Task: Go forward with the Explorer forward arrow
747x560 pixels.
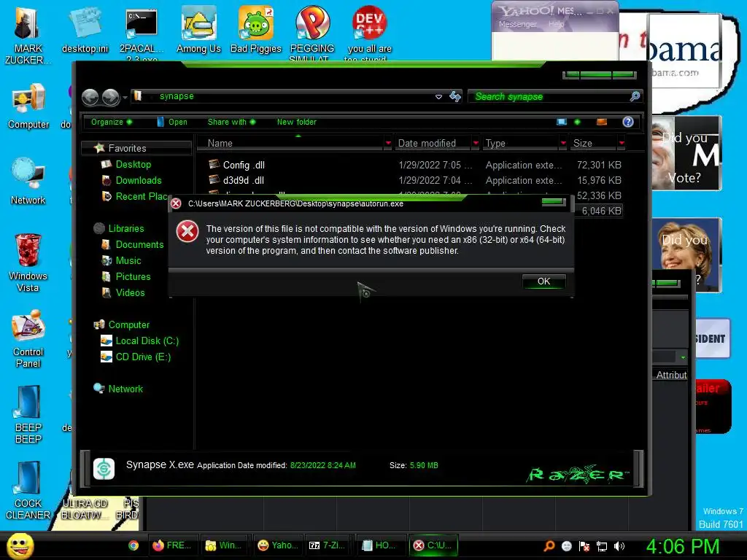Action: pyautogui.click(x=111, y=97)
